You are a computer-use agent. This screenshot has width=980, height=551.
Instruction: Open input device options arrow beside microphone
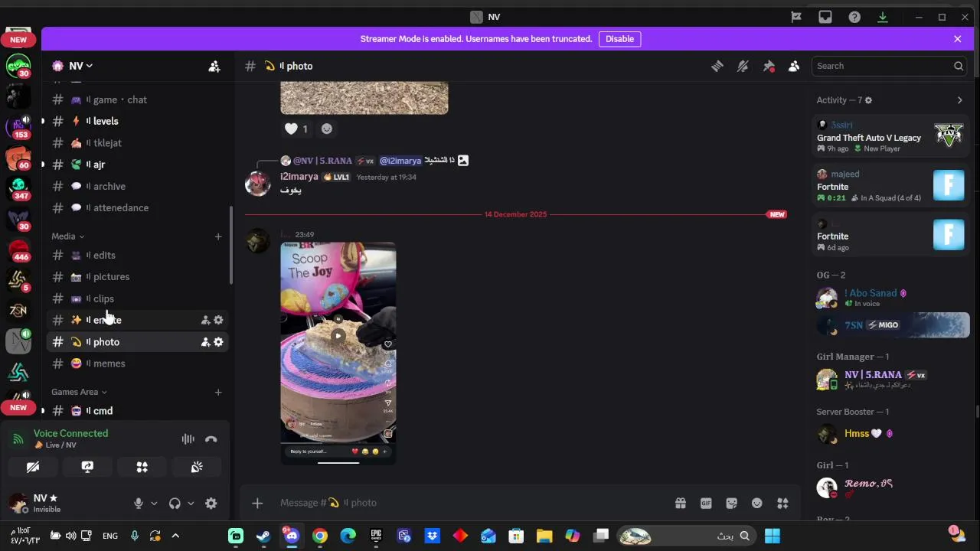pos(154,504)
